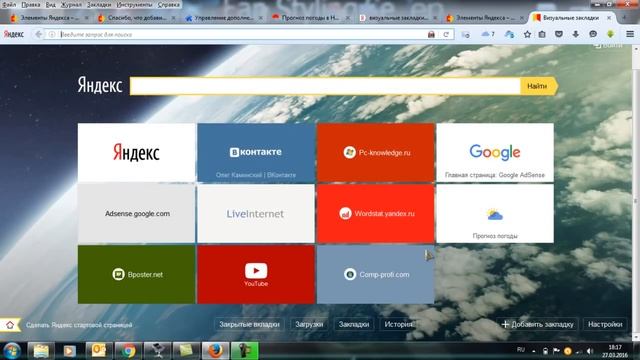Click the Pocket toolbar icon
Screen dimensions: 640x360
tap(559, 34)
